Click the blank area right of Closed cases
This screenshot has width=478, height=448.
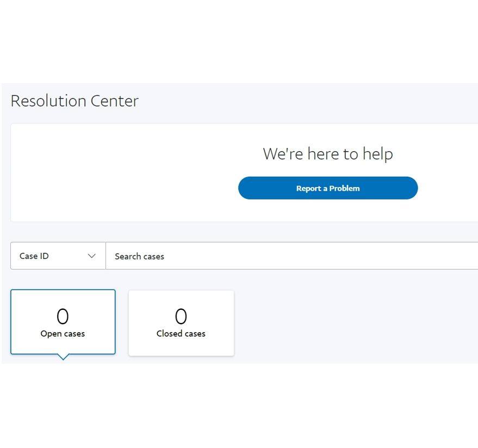[353, 323]
